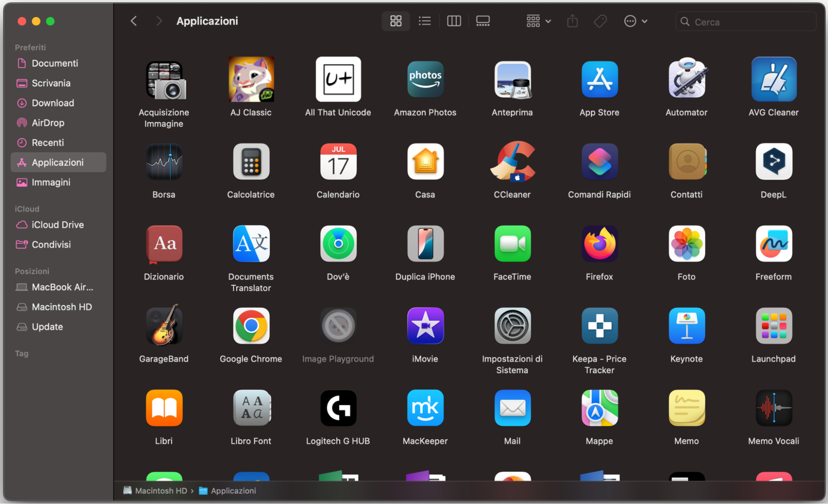Select the Memo Vocali icon
Image resolution: width=828 pixels, height=504 pixels.
pos(773,408)
